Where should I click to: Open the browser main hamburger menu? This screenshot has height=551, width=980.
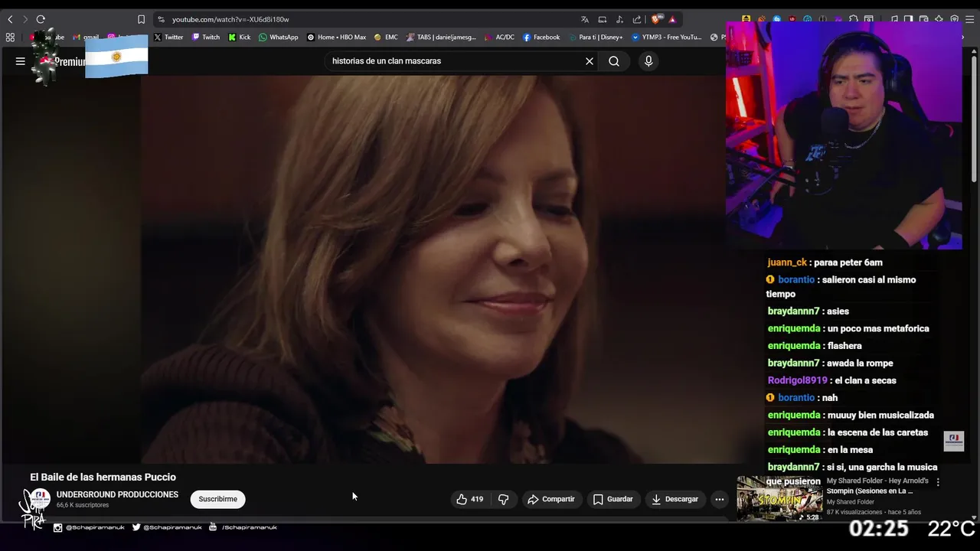969,19
